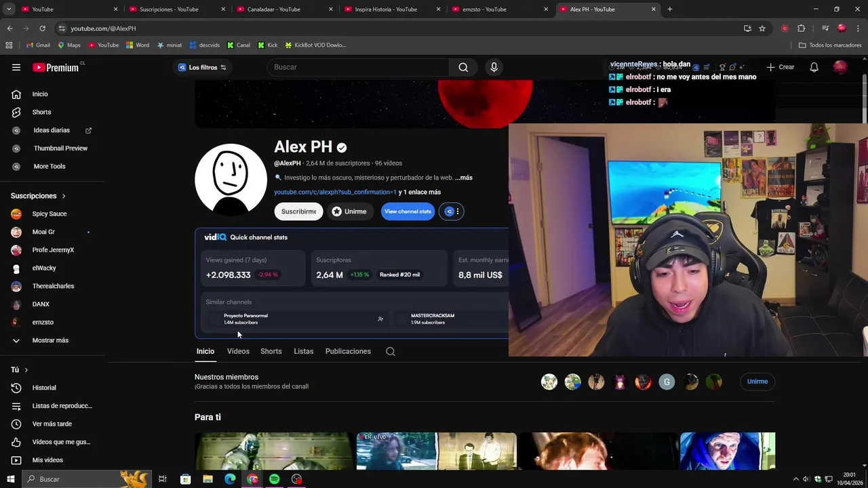The width and height of the screenshot is (868, 488).
Task: Open Microsoft Edge from the taskbar
Action: coord(230,479)
